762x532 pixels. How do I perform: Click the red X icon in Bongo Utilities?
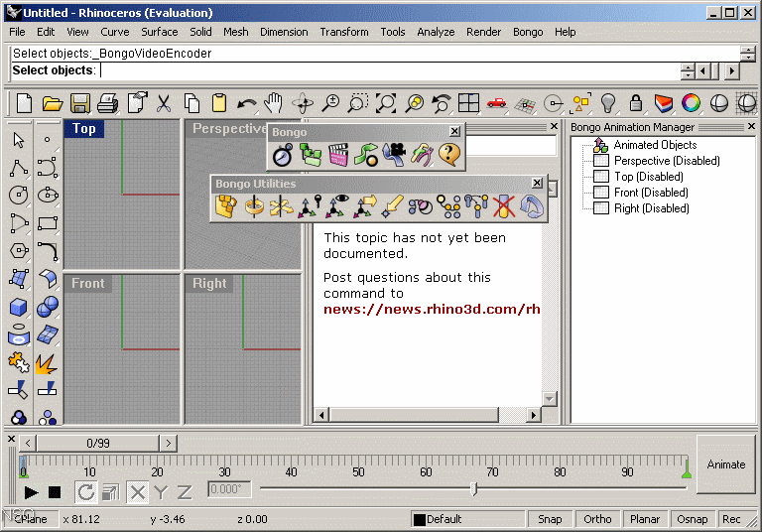[x=503, y=206]
